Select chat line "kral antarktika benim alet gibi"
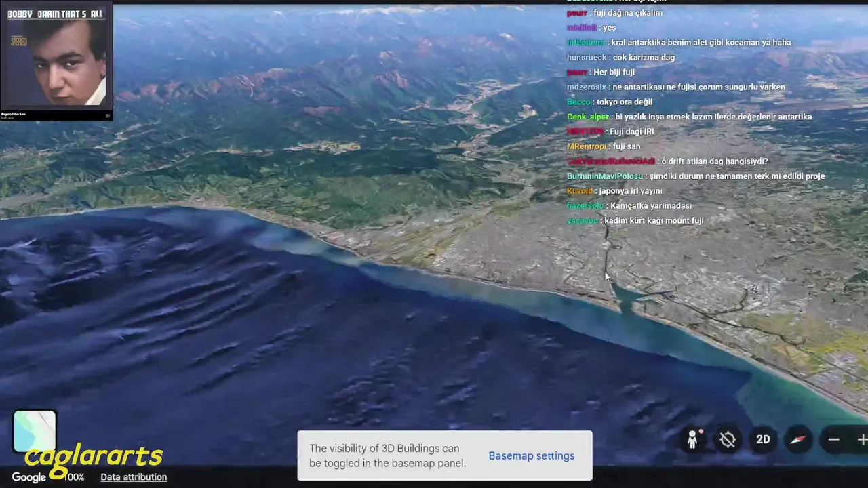The width and height of the screenshot is (868, 488). pyautogui.click(x=701, y=43)
